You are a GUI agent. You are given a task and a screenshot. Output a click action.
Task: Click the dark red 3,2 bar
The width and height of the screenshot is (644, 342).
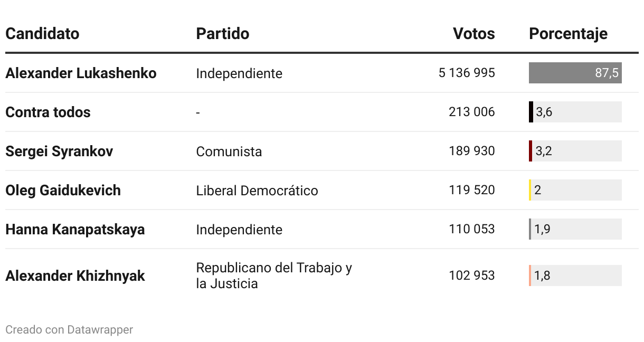tap(531, 151)
